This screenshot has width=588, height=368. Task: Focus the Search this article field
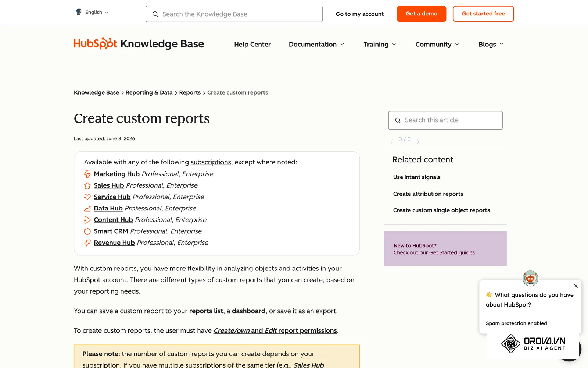(445, 120)
